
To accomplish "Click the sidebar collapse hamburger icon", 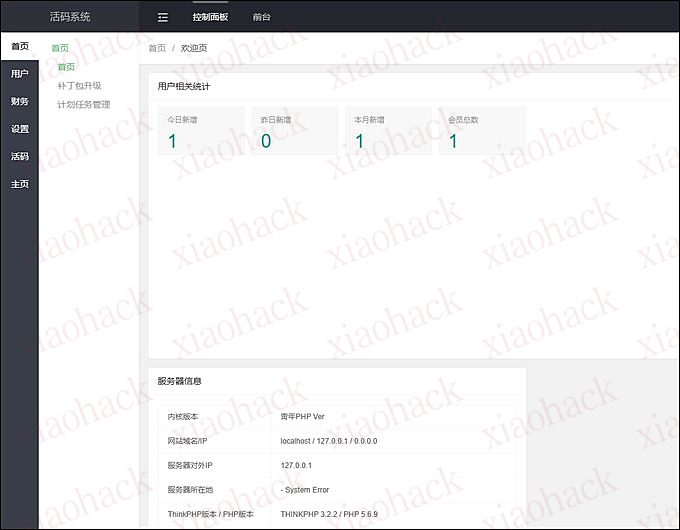I will click(163, 17).
